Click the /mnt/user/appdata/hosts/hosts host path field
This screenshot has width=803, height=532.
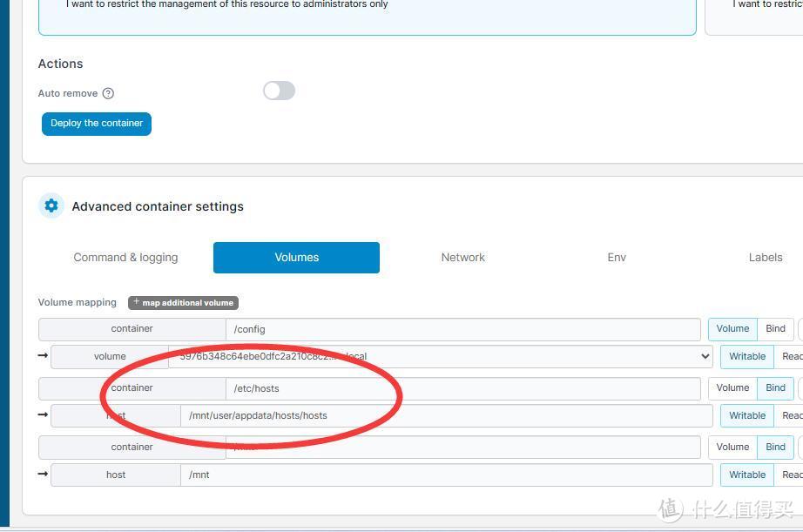[466, 415]
